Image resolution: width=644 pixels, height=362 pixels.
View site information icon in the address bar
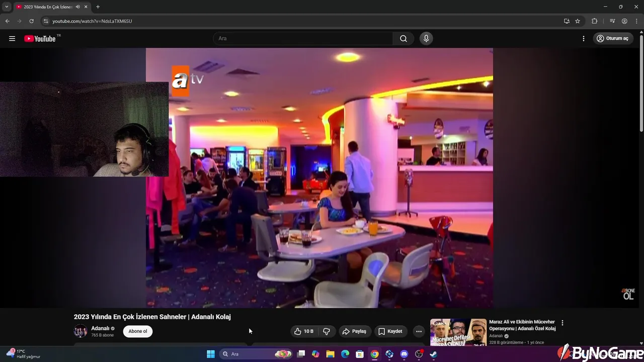[x=46, y=21]
